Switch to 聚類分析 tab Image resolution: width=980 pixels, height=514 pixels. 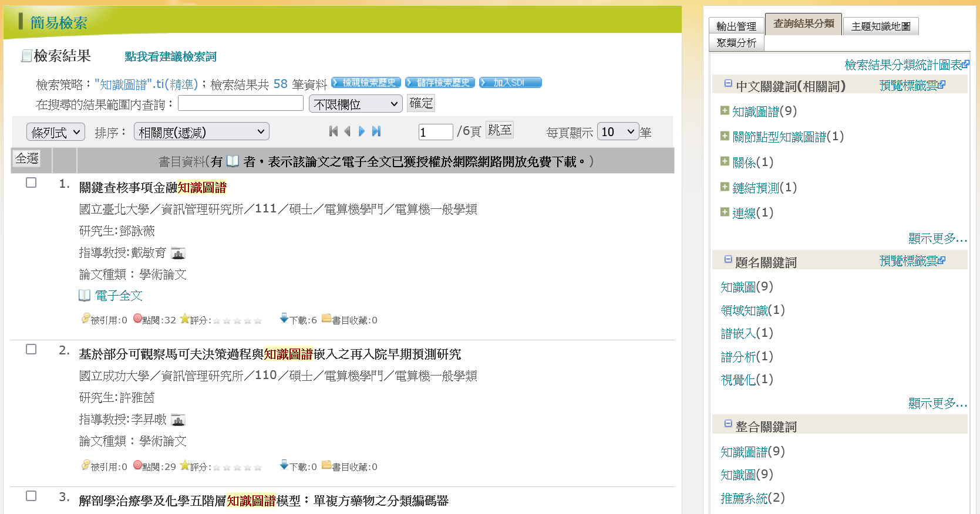tap(736, 42)
